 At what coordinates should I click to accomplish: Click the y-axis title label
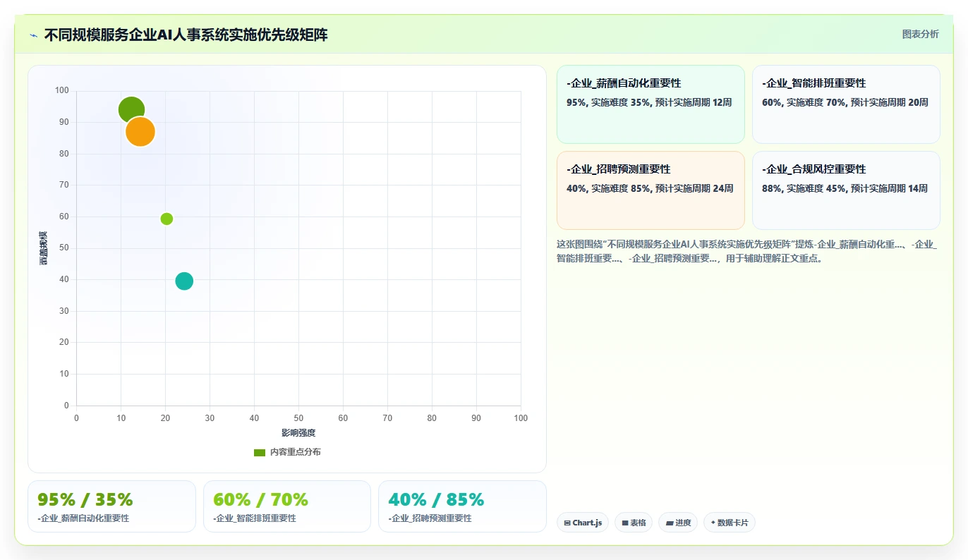(x=43, y=248)
